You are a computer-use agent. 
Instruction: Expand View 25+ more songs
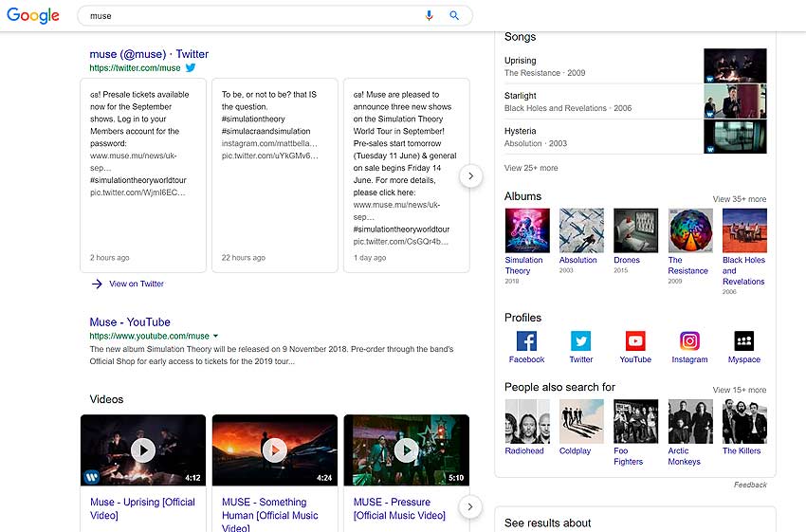point(531,168)
